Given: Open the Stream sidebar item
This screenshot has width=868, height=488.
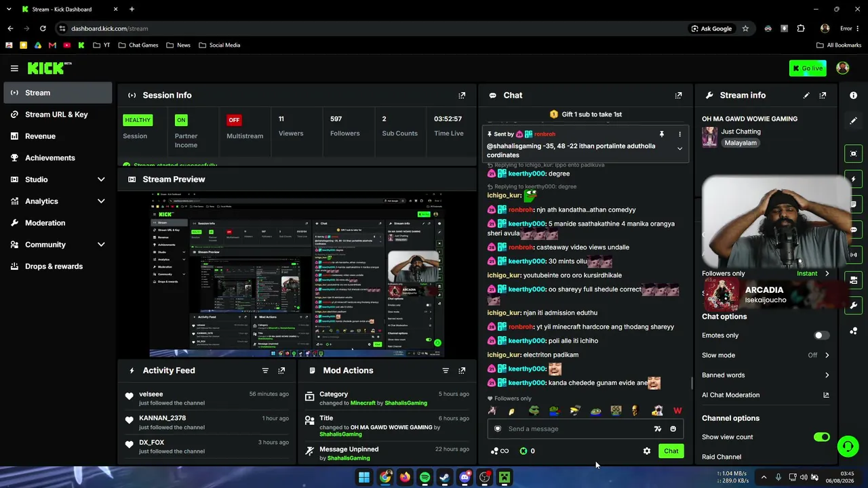Looking at the screenshot, I should click(x=58, y=93).
